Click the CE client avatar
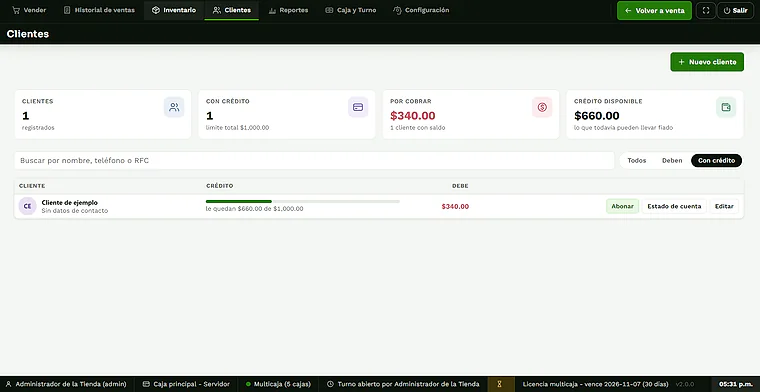760x392 pixels. coord(28,206)
